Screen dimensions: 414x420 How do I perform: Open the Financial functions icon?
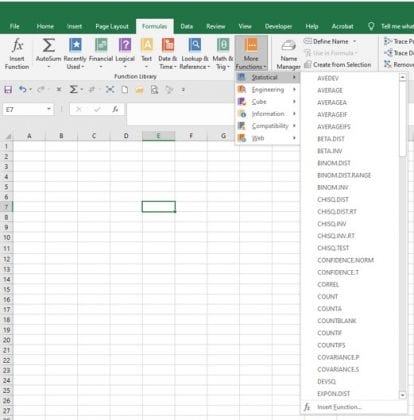(101, 45)
